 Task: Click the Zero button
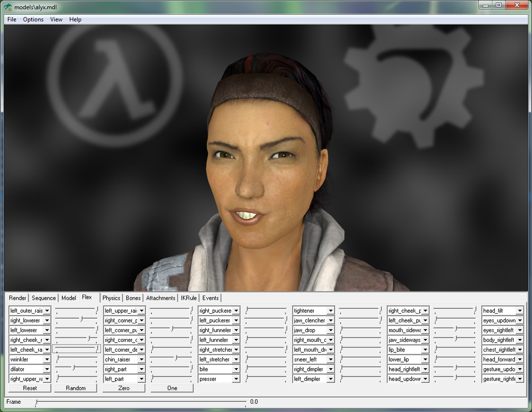pos(124,388)
